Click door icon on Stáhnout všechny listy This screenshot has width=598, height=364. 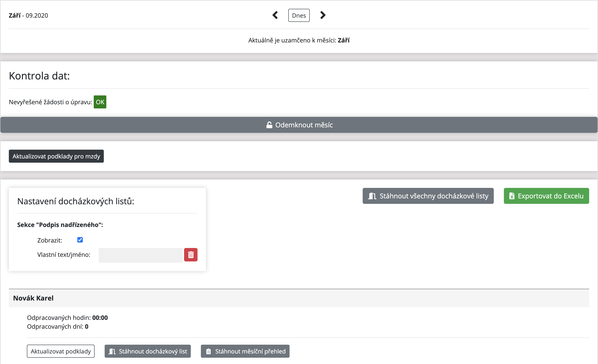[372, 196]
